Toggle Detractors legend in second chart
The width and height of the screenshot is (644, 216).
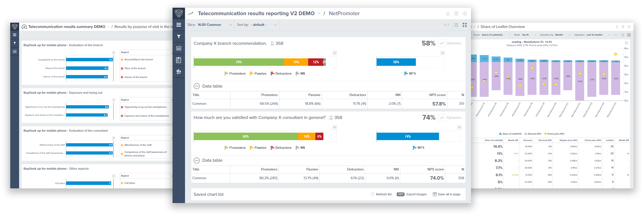[x=281, y=148]
